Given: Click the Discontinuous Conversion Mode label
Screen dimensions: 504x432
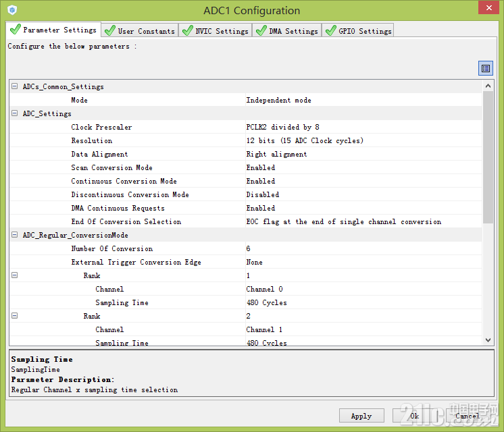Looking at the screenshot, I should 130,194.
